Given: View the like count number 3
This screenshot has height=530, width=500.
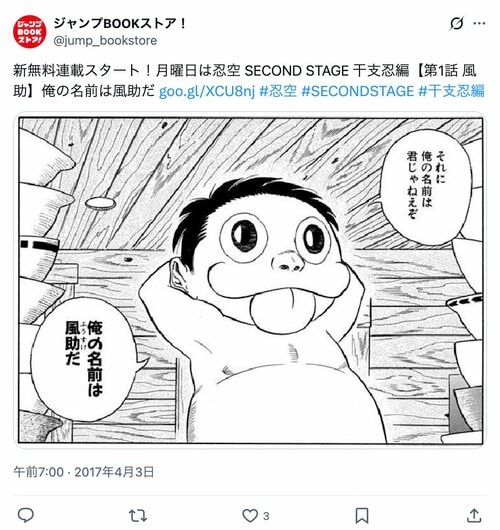Looking at the screenshot, I should 266,516.
